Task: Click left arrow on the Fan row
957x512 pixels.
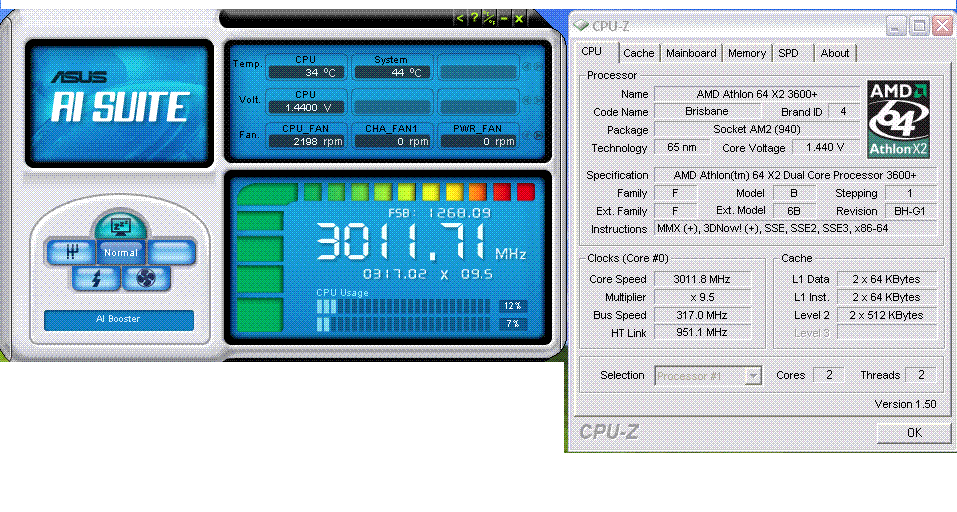Action: pos(527,135)
